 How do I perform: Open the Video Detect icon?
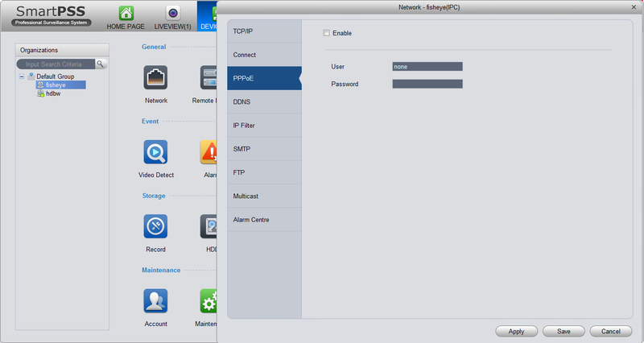point(155,152)
